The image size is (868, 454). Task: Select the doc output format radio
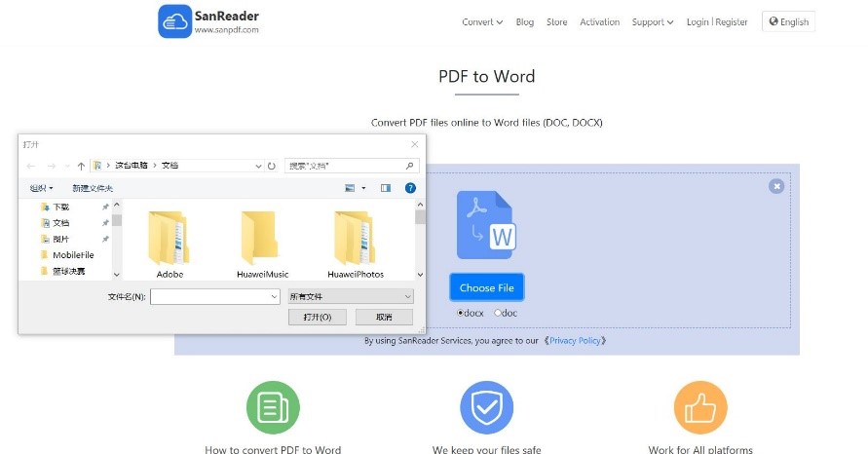(x=497, y=313)
